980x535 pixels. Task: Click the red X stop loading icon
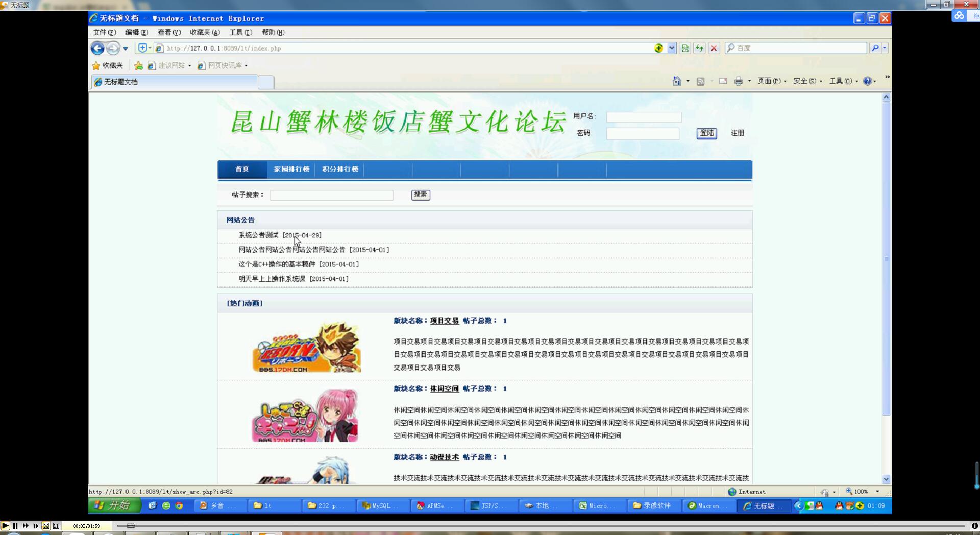[x=714, y=48]
